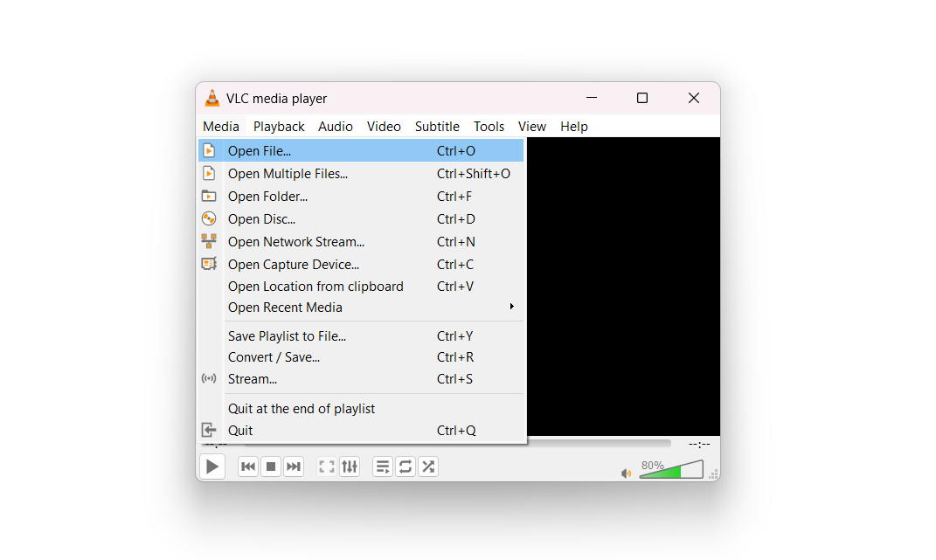Open the Video menu
The image size is (936, 560).
[384, 127]
